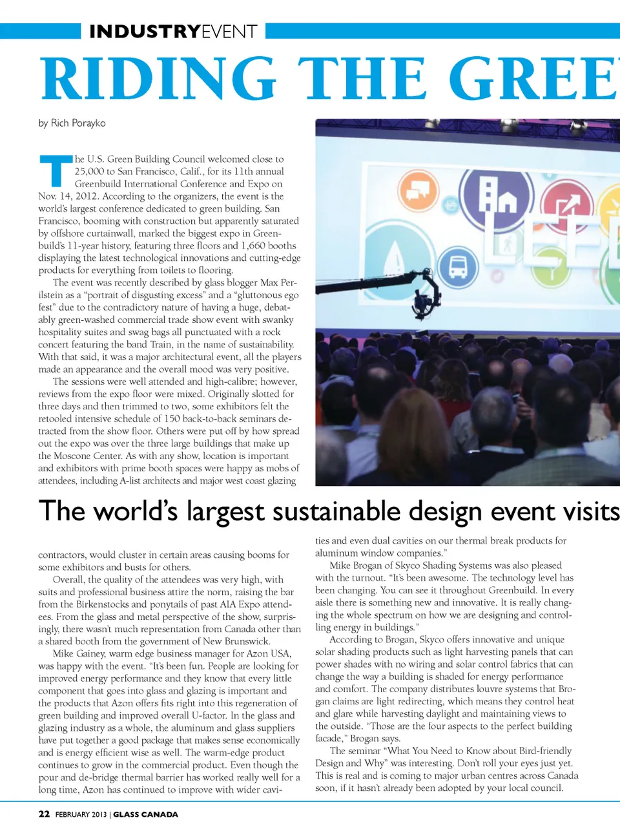Click the world's largest sustainable design subheading
The height and width of the screenshot is (840, 620).
click(x=328, y=511)
